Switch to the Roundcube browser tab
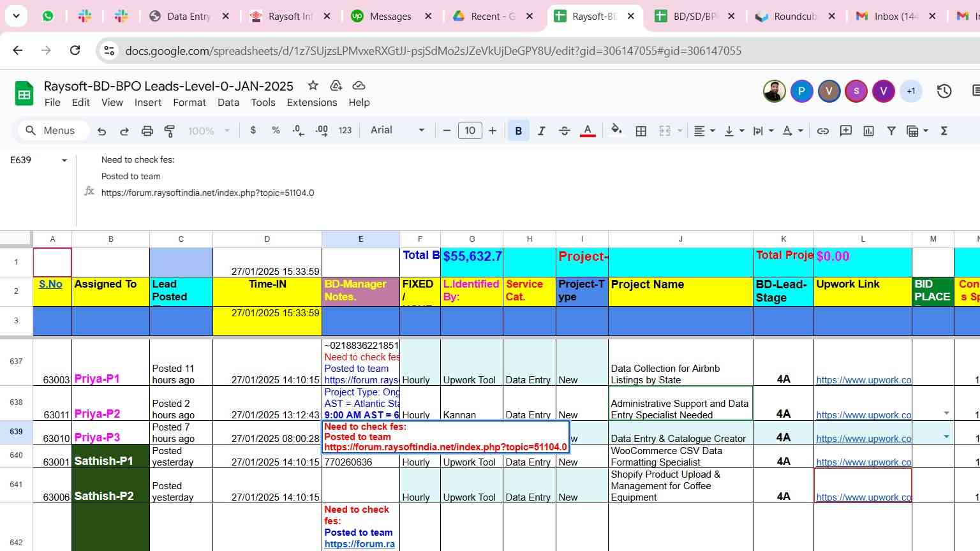The height and width of the screenshot is (551, 980). click(794, 17)
